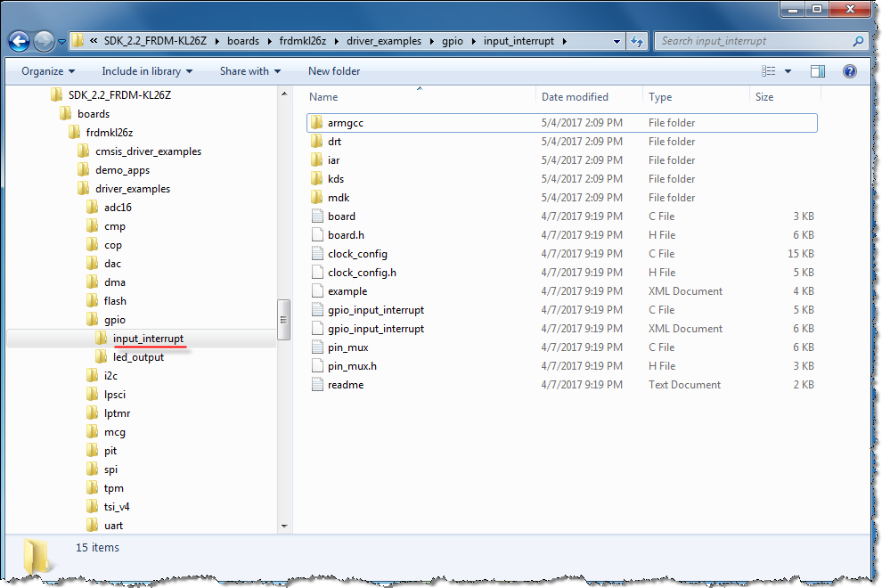This screenshot has height=588, width=882.
Task: Select tsi_v4 folder in the tree
Action: point(117,507)
